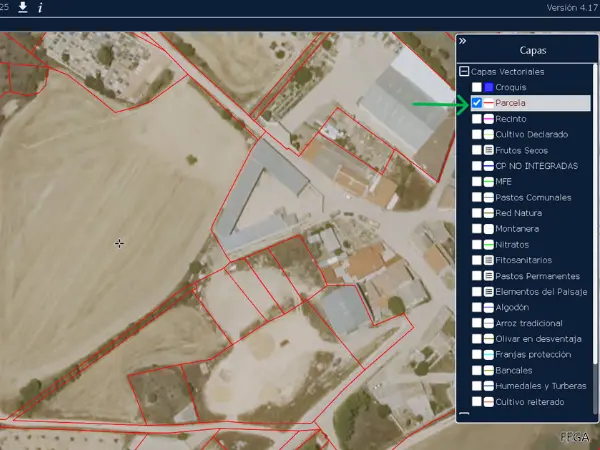Viewport: 600px width, 450px height.
Task: Click the Frutos Secos layer legend icon
Action: (x=489, y=150)
